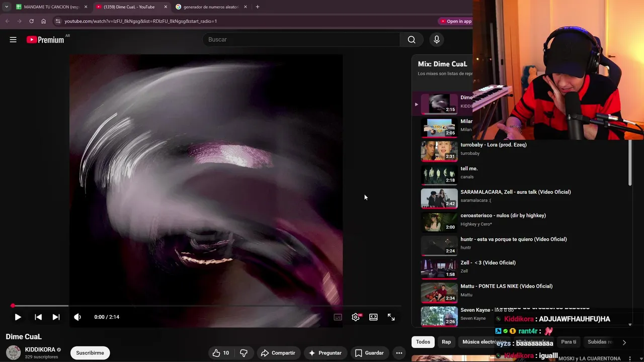Screen dimensions: 644x362
Task: Open Zell - <3 video thumbnail
Action: pyautogui.click(x=439, y=268)
